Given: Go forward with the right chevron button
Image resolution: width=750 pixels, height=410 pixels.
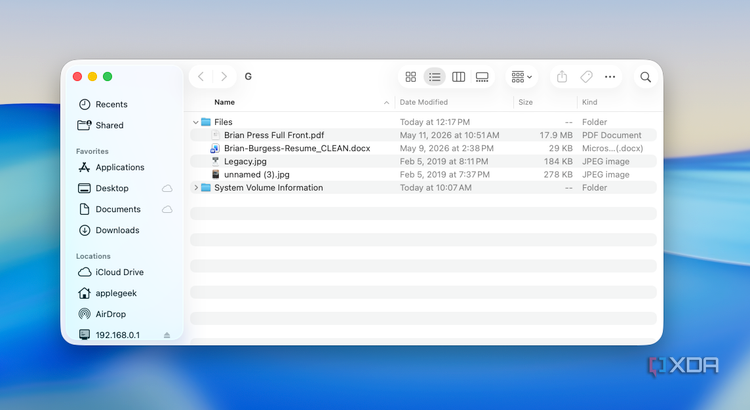Looking at the screenshot, I should pos(223,77).
